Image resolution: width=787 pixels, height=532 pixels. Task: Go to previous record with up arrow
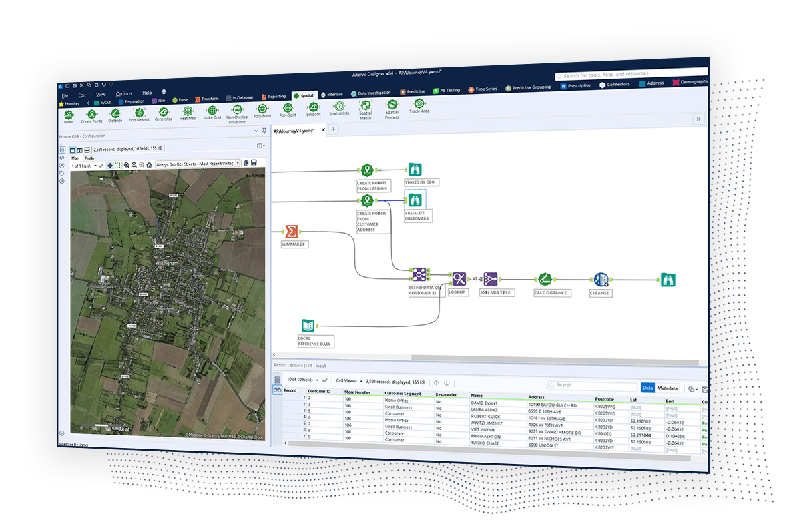437,383
